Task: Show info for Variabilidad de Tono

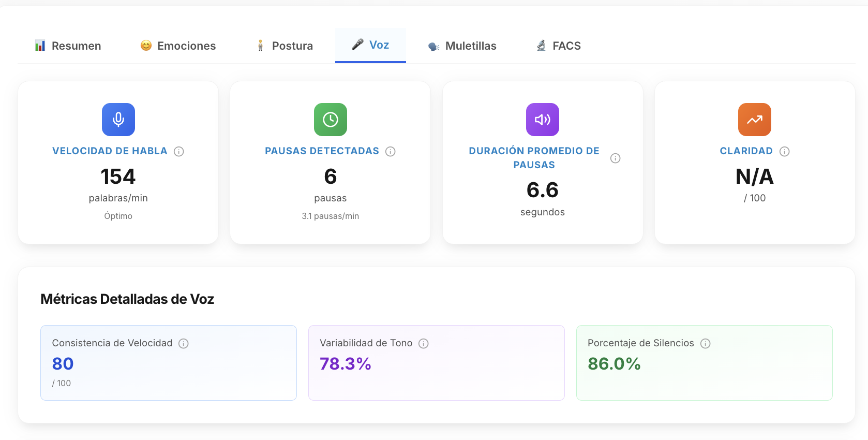Action: [424, 343]
